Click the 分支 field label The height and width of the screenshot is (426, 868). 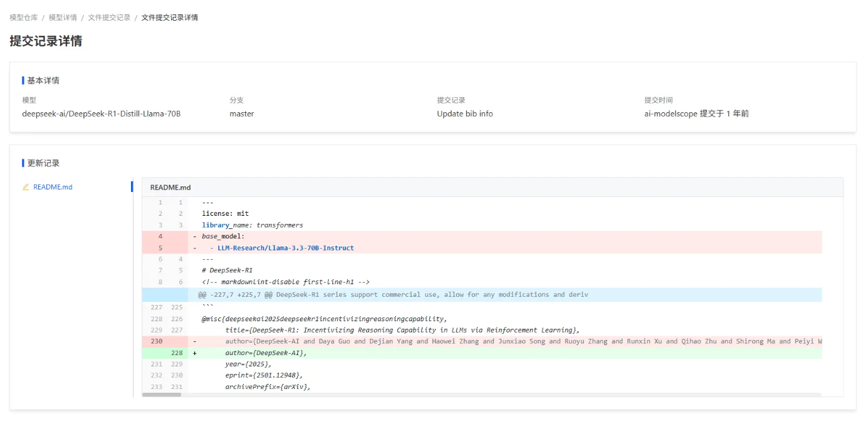click(x=236, y=100)
